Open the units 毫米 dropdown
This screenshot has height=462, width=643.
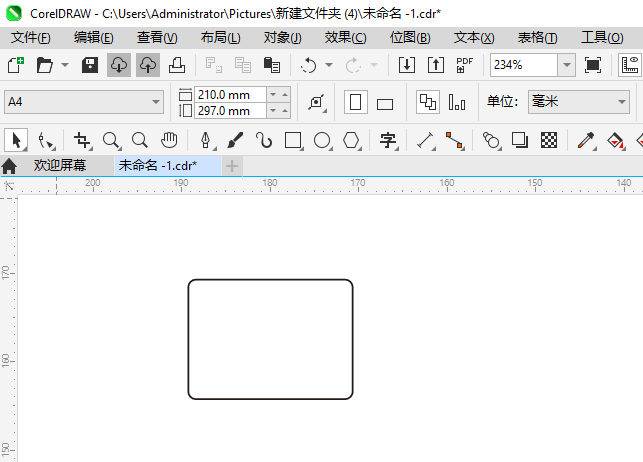pos(579,102)
